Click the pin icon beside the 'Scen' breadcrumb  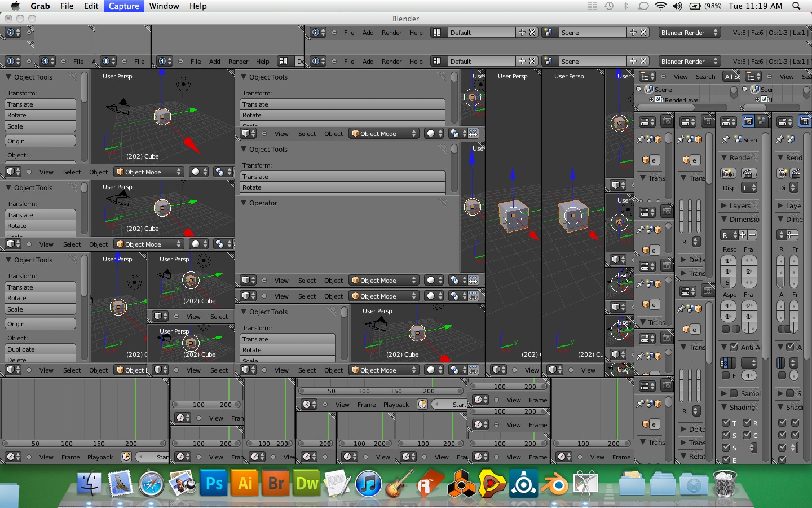pyautogui.click(x=726, y=139)
